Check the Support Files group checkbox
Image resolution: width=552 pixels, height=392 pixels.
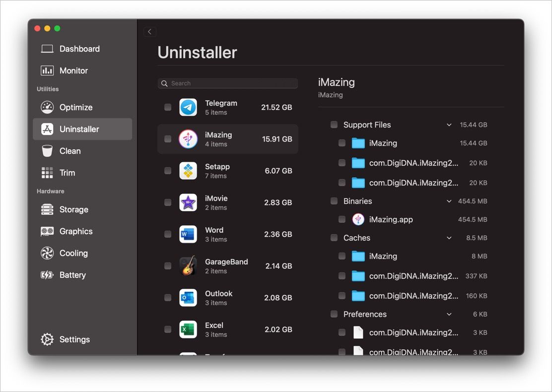point(334,125)
